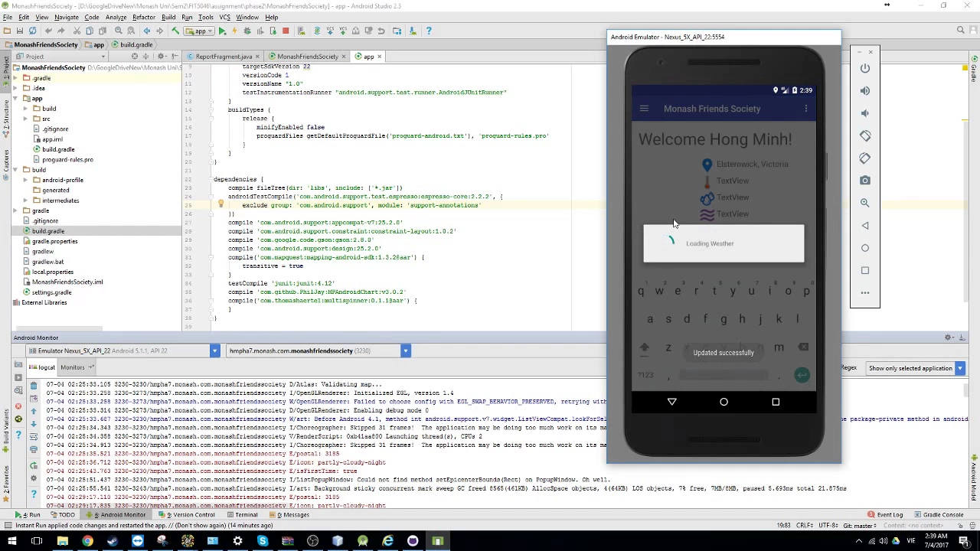Open the Gradle Console
The height and width of the screenshot is (551, 980).
click(x=939, y=515)
